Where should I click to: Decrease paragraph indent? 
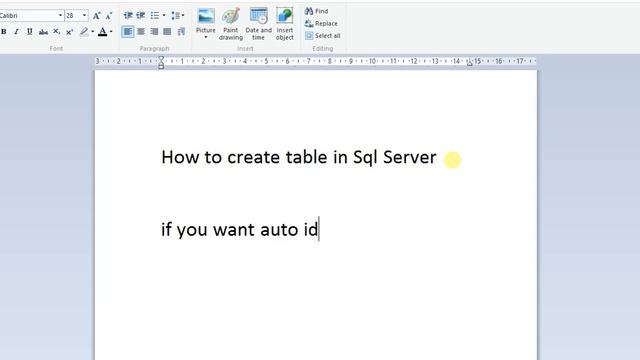pos(128,16)
